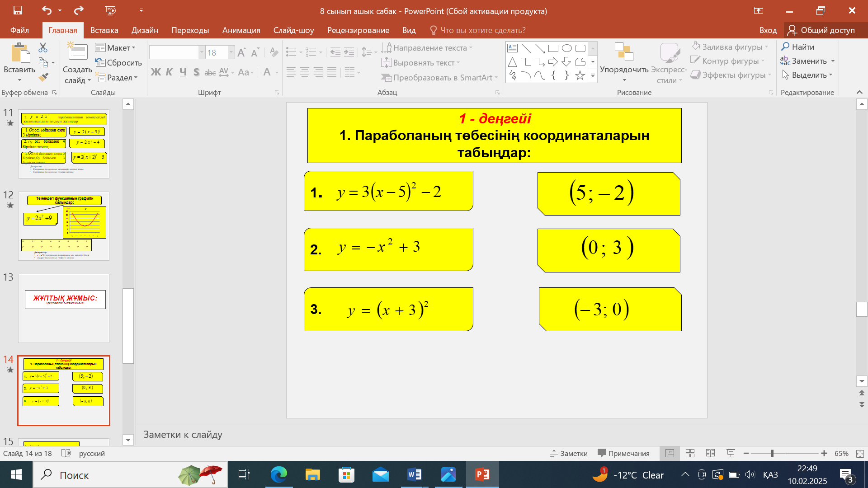Click the Найти find button
Screen dimensions: 868x488
(797, 47)
